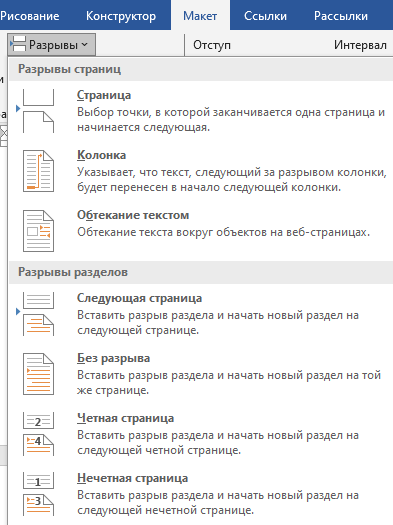Pick the Нечетная страница section break
This screenshot has width=393, height=525.
[x=201, y=494]
